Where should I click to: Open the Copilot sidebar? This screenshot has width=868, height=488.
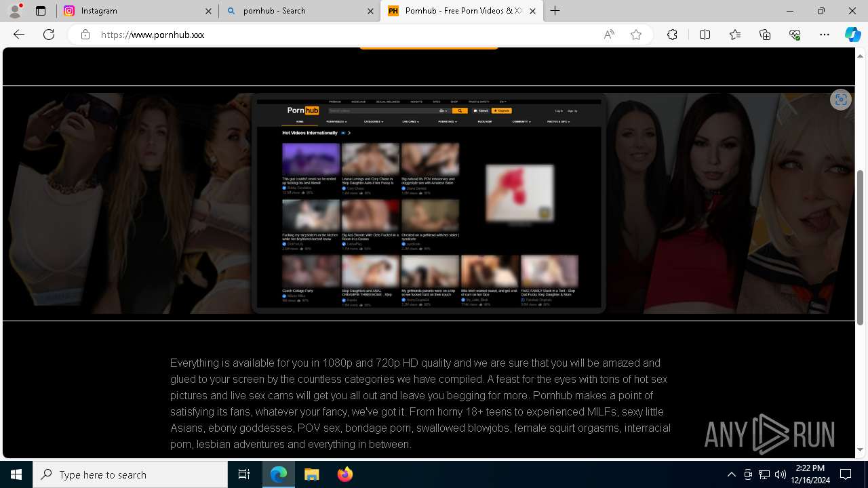point(852,35)
